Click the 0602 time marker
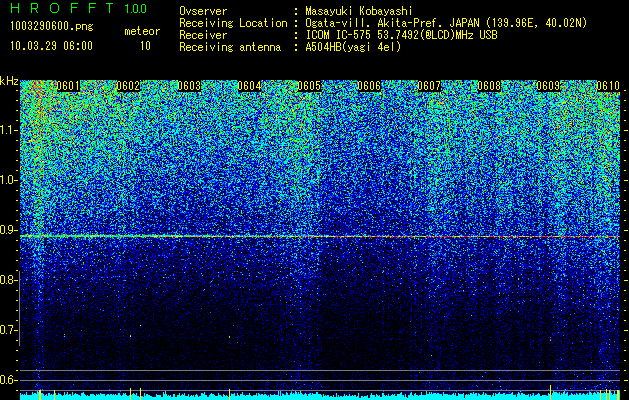629x400 pixels. click(128, 86)
